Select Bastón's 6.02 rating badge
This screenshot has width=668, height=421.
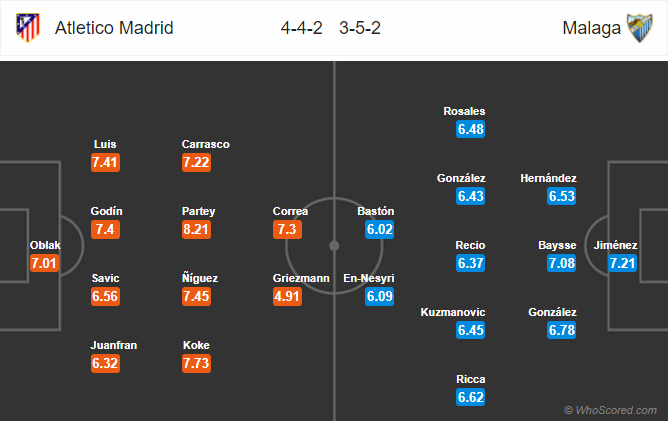pyautogui.click(x=379, y=229)
